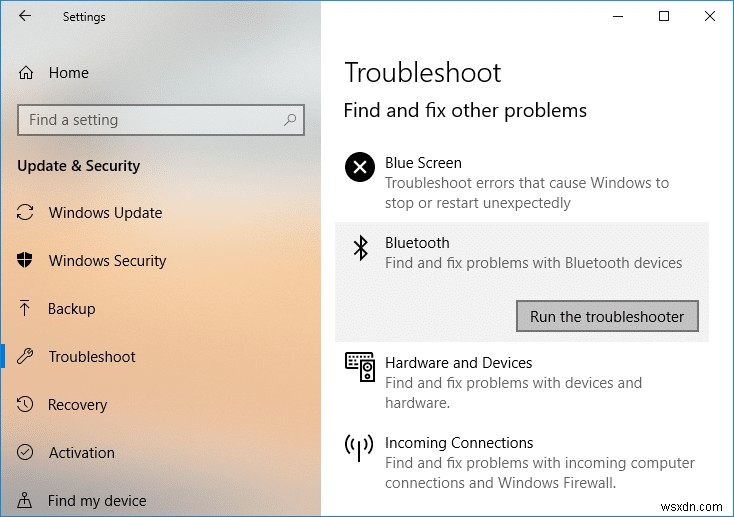Click the back arrow in Settings
This screenshot has width=734, height=517.
(x=25, y=17)
